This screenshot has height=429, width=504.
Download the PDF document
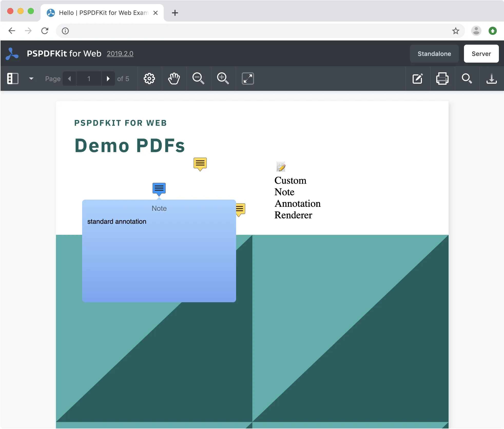click(491, 79)
